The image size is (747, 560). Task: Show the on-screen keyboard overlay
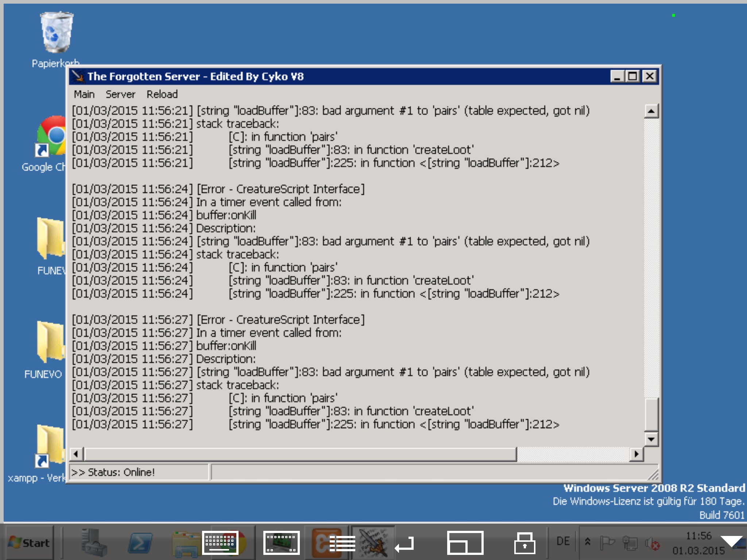pos(220,543)
